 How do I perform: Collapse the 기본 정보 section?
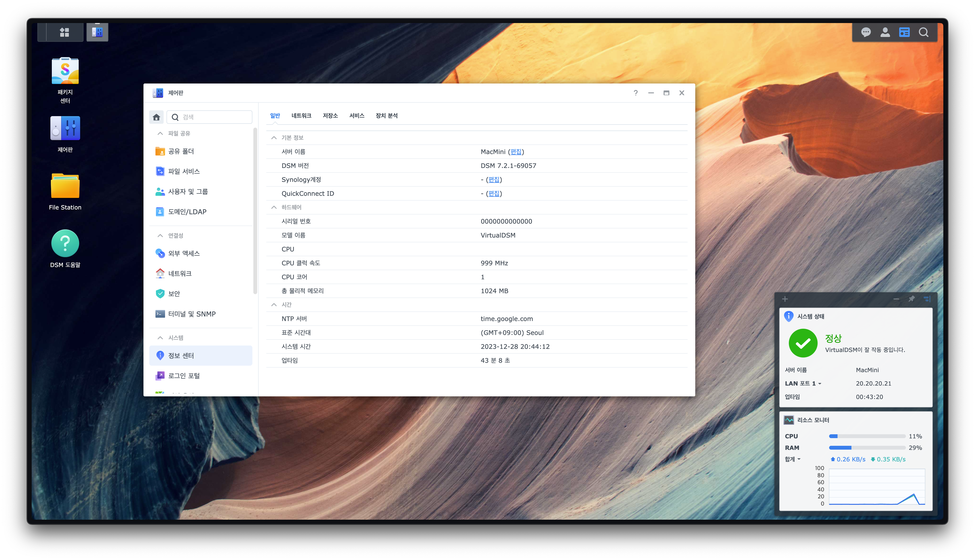click(274, 137)
